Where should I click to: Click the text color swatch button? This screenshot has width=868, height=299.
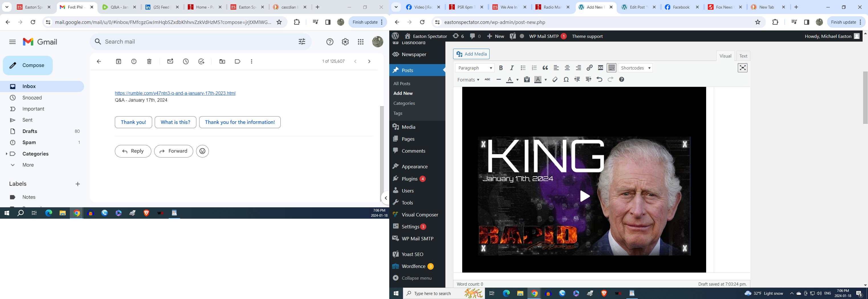coord(510,80)
